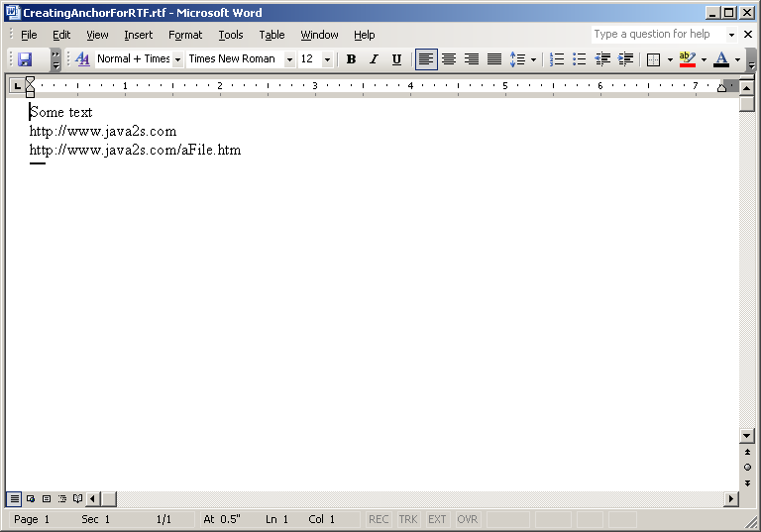Switch to Outline View

62,498
